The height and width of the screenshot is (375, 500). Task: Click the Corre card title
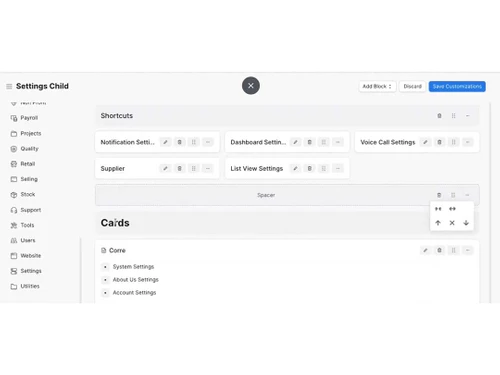point(117,250)
